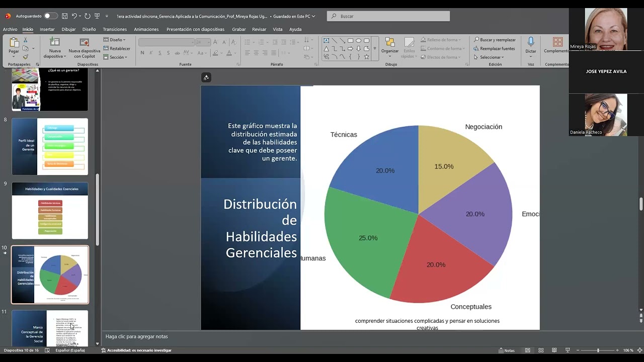Choose the star shape in shapes gallery
644x362 pixels.
click(x=366, y=57)
